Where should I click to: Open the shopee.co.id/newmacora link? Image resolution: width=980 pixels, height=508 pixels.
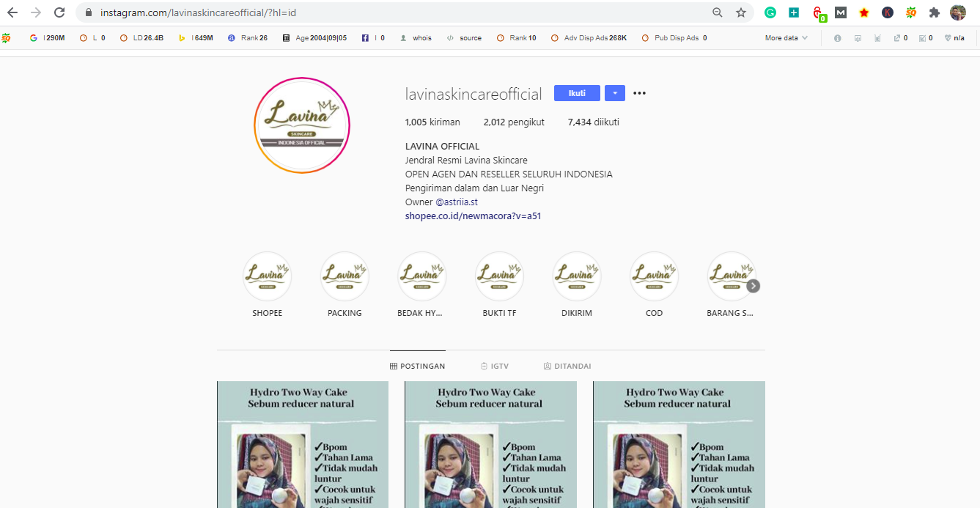tap(473, 216)
